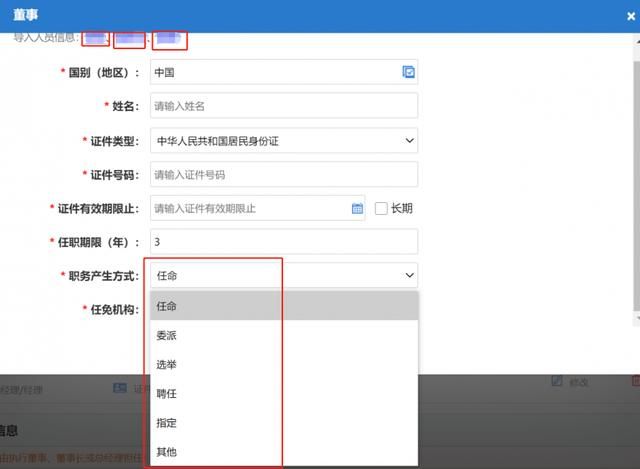
Task: Click the 姓名 input field
Action: click(x=283, y=106)
